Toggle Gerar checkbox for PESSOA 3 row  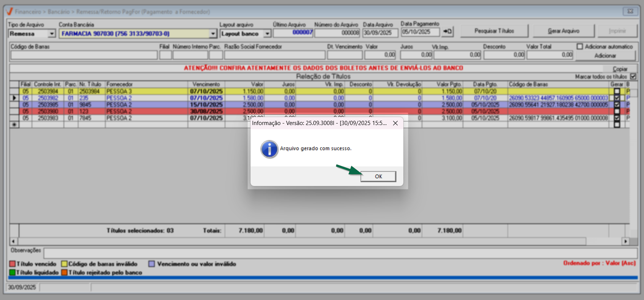click(x=617, y=91)
